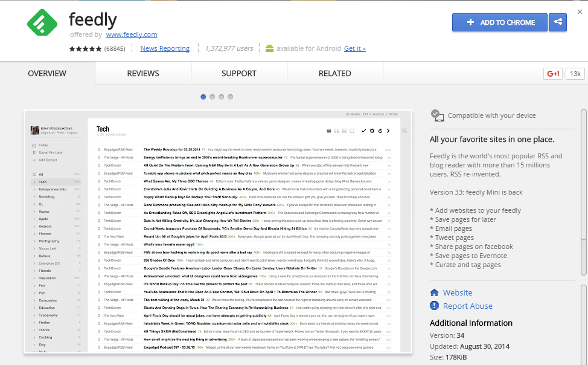Click 'available for Android' text
This screenshot has width=588, height=365.
click(308, 48)
